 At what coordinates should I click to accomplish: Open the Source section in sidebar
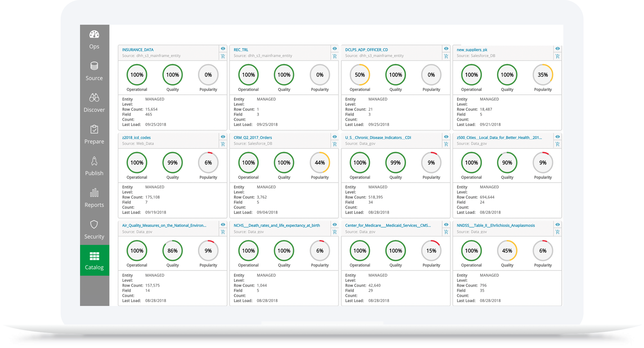pos(94,71)
